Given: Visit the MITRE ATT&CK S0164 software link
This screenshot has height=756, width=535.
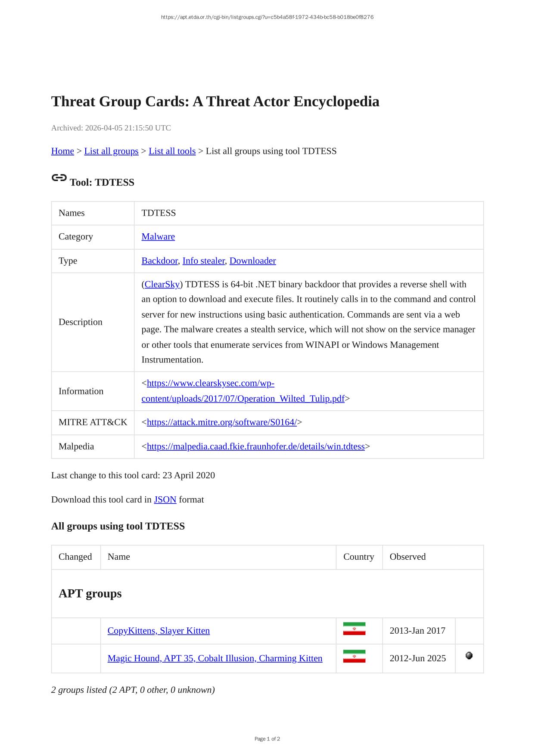Looking at the screenshot, I should pyautogui.click(x=221, y=422).
